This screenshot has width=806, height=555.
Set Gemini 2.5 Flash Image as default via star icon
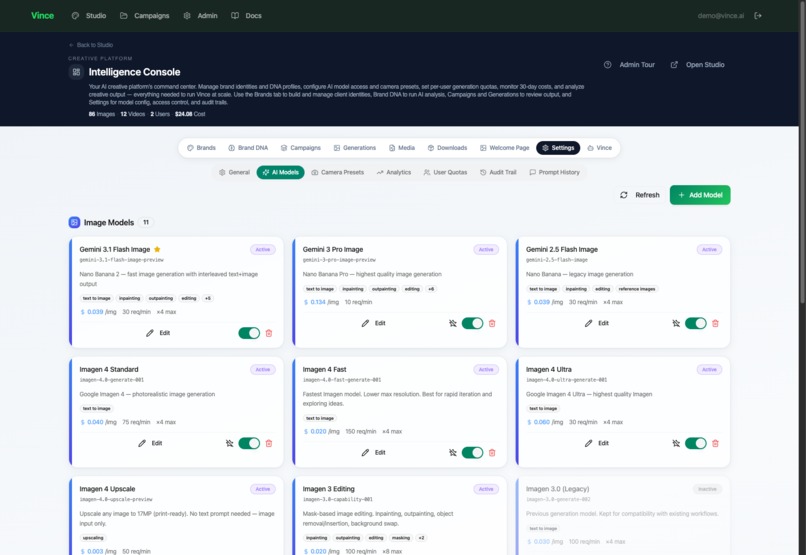coord(676,323)
